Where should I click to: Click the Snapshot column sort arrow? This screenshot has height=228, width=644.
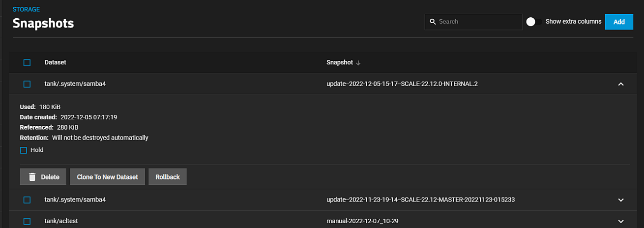pos(358,63)
